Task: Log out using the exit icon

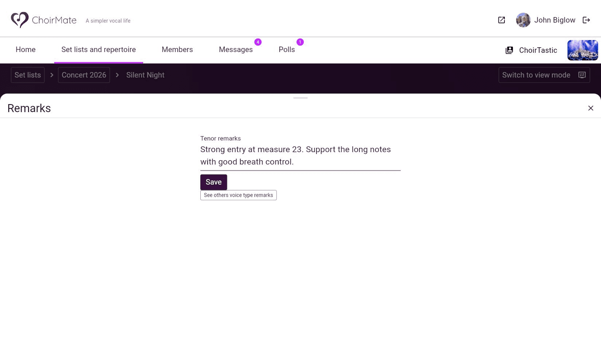Action: pyautogui.click(x=586, y=20)
